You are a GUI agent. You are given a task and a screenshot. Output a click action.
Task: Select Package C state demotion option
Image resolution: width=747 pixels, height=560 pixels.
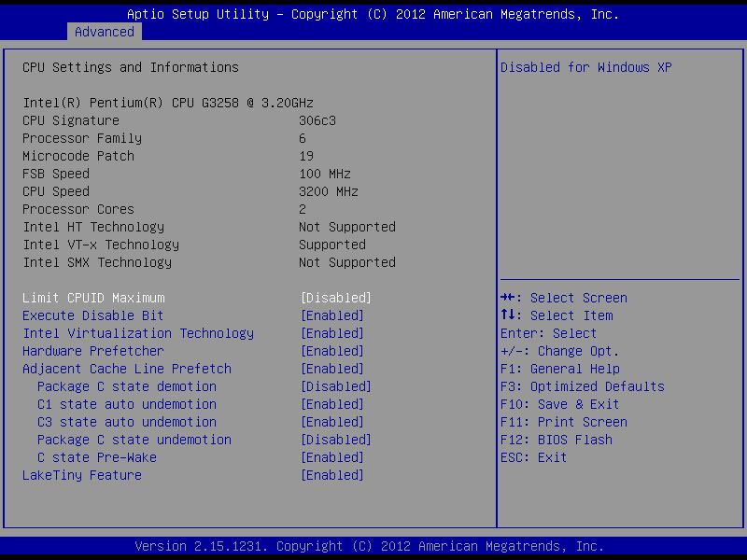pyautogui.click(x=127, y=386)
